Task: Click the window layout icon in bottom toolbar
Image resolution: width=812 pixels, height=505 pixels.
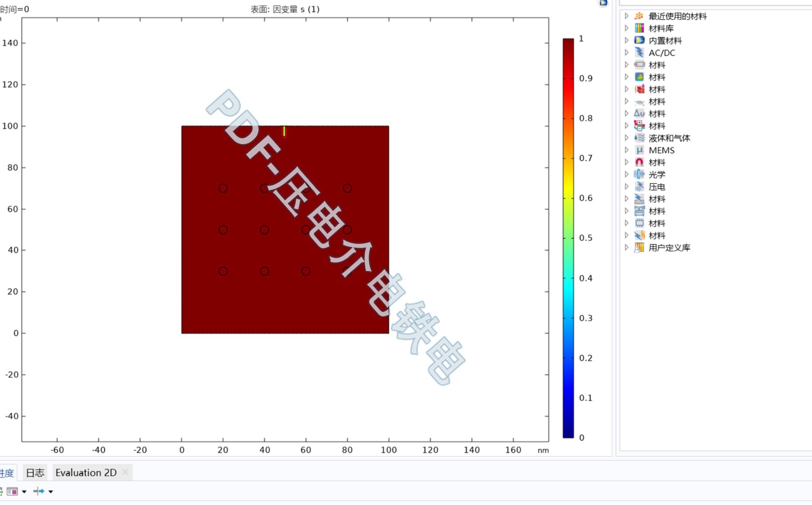Action: pos(12,491)
